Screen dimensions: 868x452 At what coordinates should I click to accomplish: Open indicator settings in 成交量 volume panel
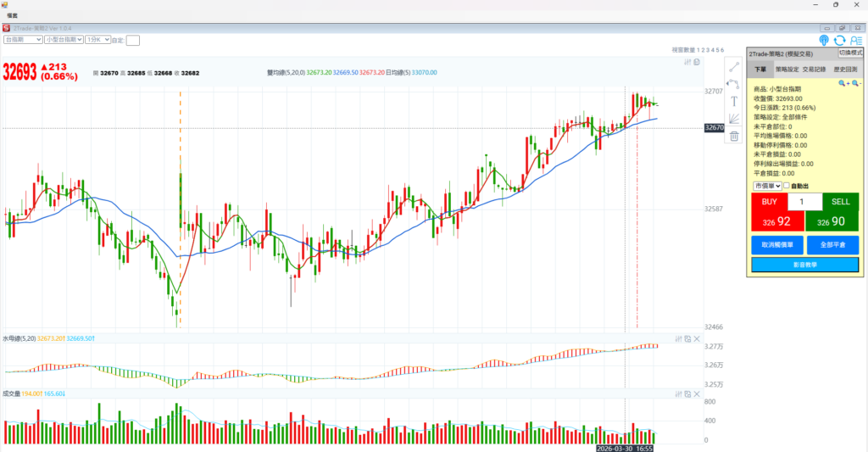pos(678,393)
